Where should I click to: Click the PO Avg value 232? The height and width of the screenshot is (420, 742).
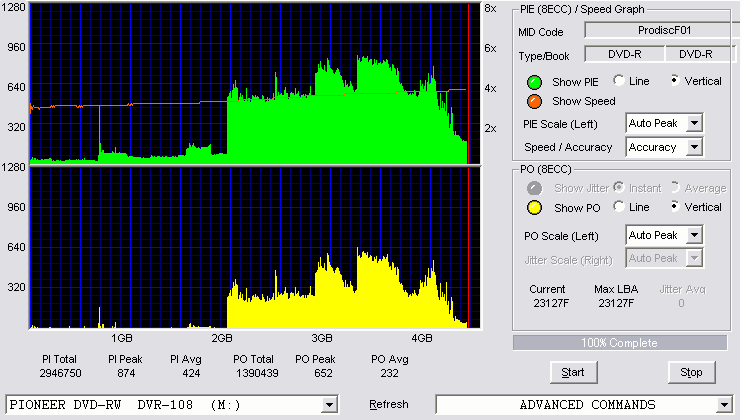tap(389, 373)
